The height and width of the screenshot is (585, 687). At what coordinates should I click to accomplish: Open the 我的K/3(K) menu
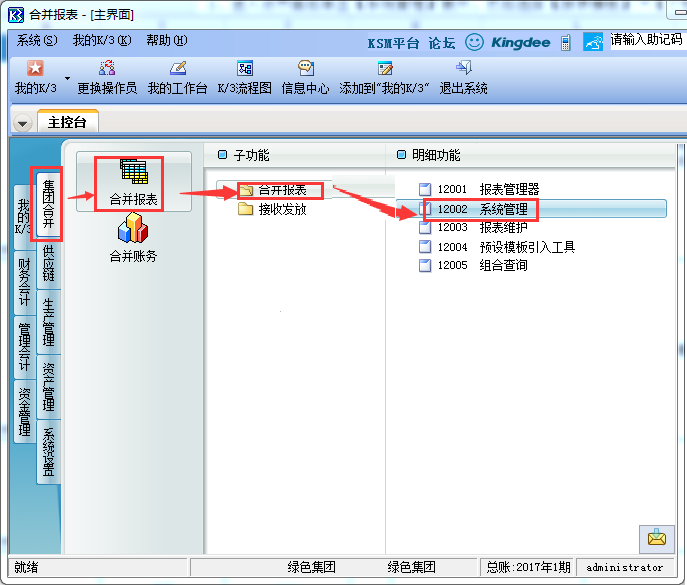[x=102, y=40]
